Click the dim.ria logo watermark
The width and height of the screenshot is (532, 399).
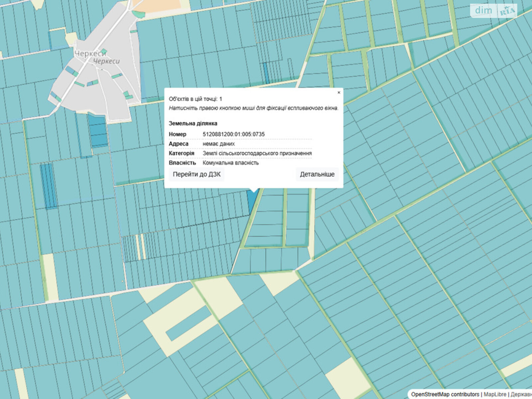click(493, 11)
